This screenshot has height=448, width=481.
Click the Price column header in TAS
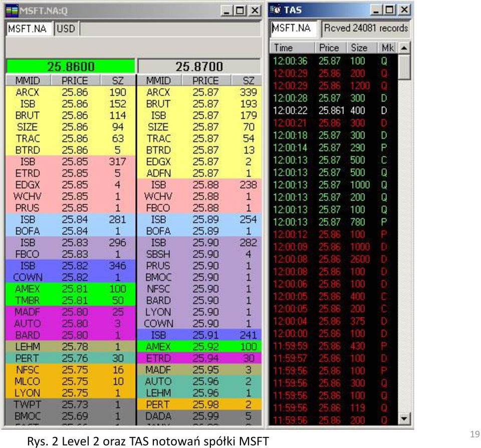pyautogui.click(x=331, y=48)
